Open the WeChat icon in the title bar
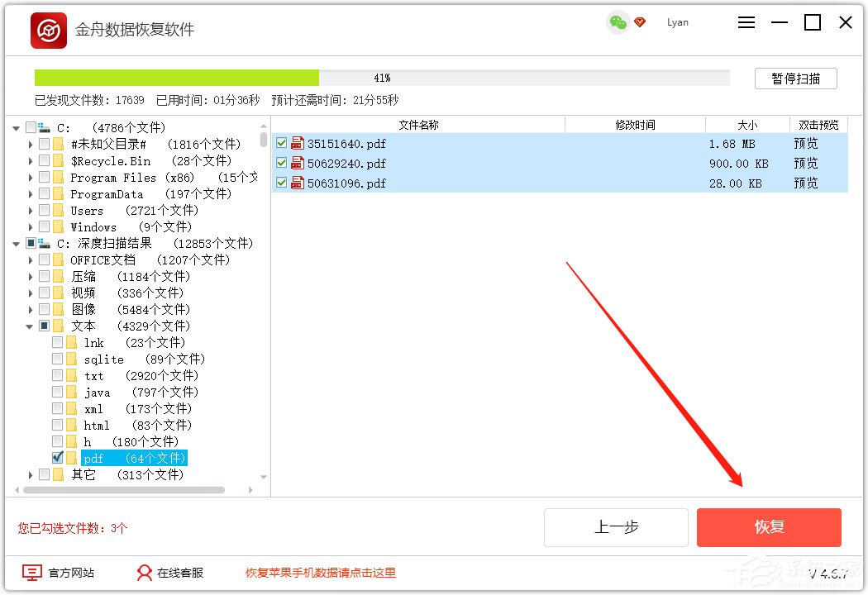This screenshot has height=595, width=868. click(617, 23)
